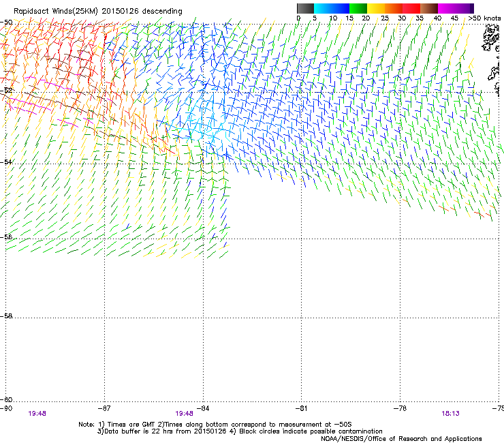
Task: Click the cyan 5-10 knots legend swatch
Action: (x=323, y=8)
